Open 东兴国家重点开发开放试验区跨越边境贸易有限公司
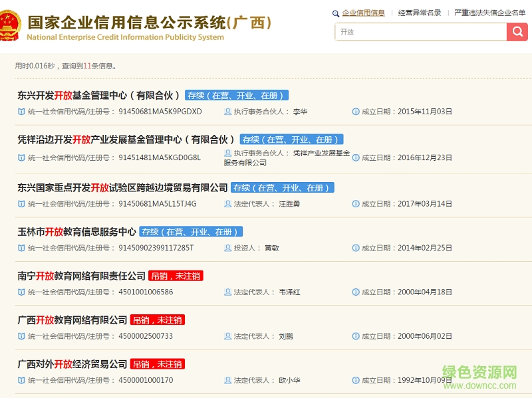Image resolution: width=532 pixels, height=398 pixels. point(122,187)
